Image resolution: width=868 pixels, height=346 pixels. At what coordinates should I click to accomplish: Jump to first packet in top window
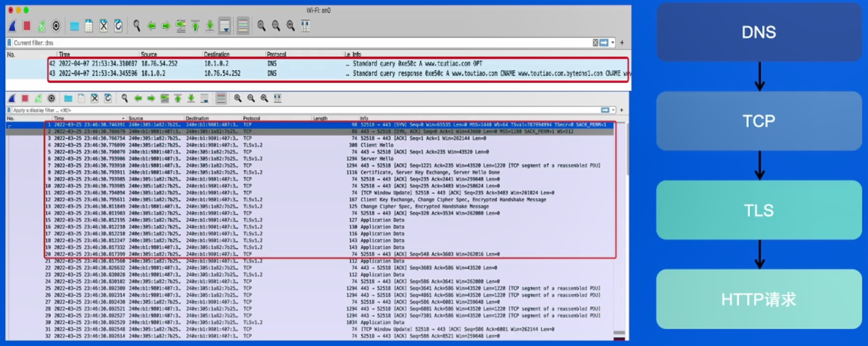point(196,26)
